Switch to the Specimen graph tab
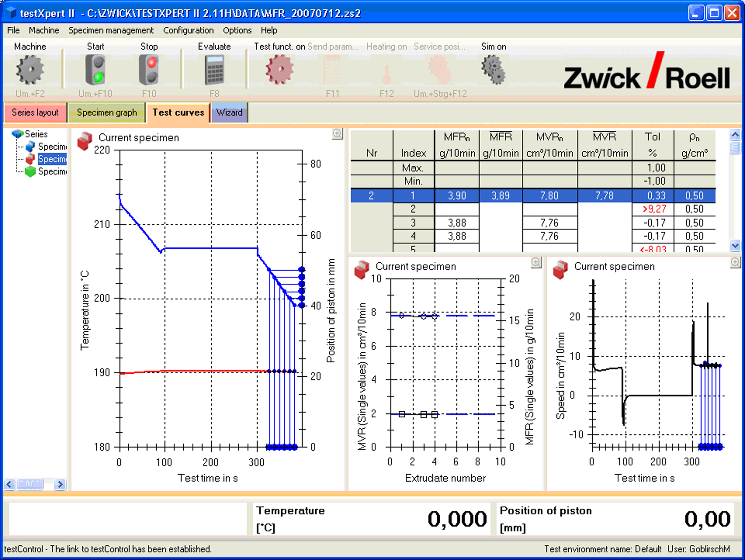 point(107,113)
